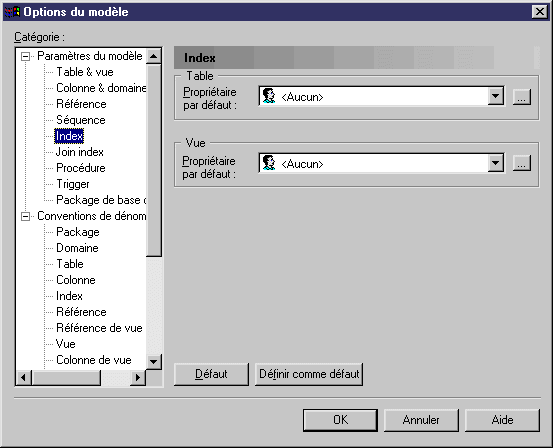
Task: Click the tree's horizontal scrollbar right arrow
Action: [x=138, y=378]
